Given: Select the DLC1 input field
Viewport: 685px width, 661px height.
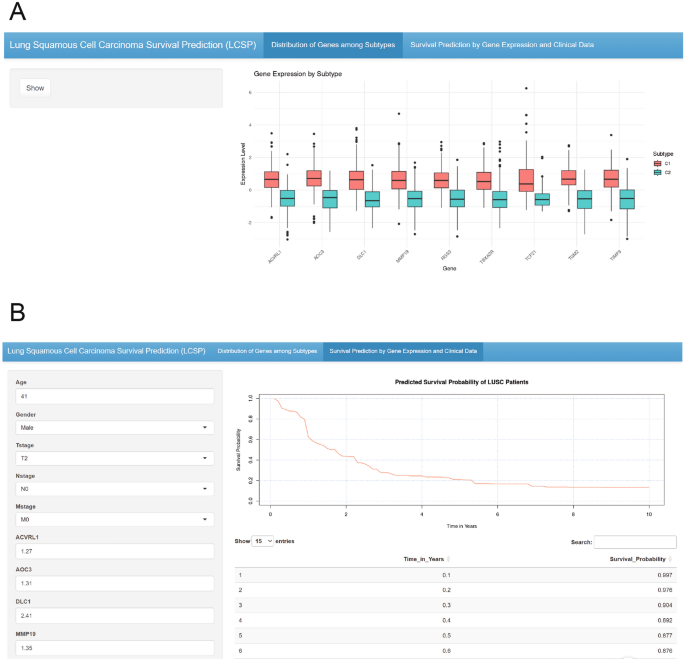Looking at the screenshot, I should click(115, 616).
